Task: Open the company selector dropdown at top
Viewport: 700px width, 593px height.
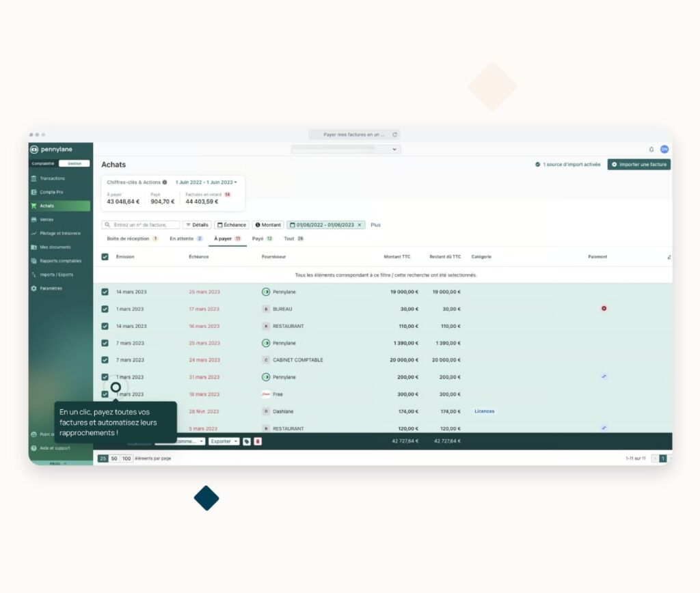Action: click(345, 150)
